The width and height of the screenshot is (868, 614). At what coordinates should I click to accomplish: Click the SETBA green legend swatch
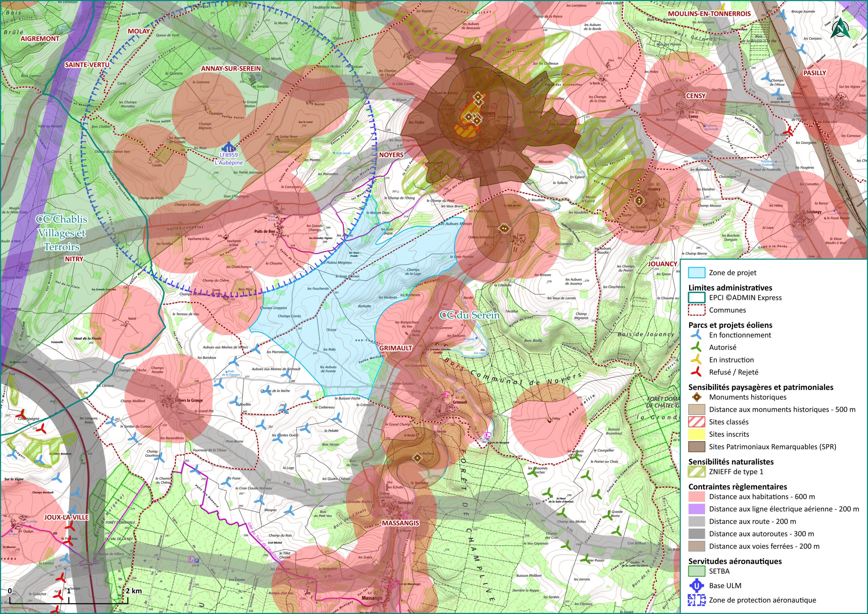pyautogui.click(x=696, y=571)
